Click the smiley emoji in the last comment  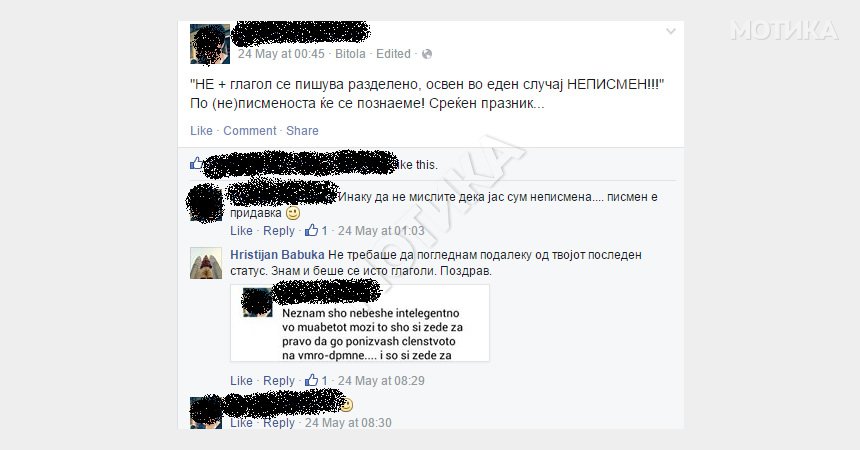click(346, 406)
